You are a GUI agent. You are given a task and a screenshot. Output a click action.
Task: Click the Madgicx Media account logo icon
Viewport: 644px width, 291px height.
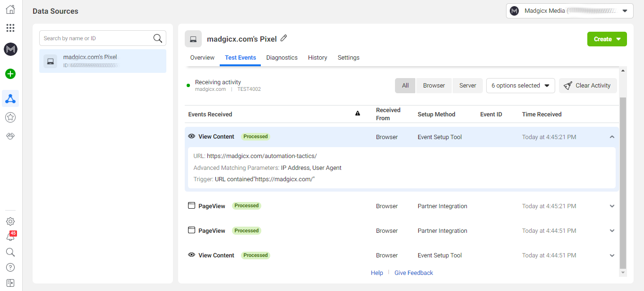tap(515, 11)
